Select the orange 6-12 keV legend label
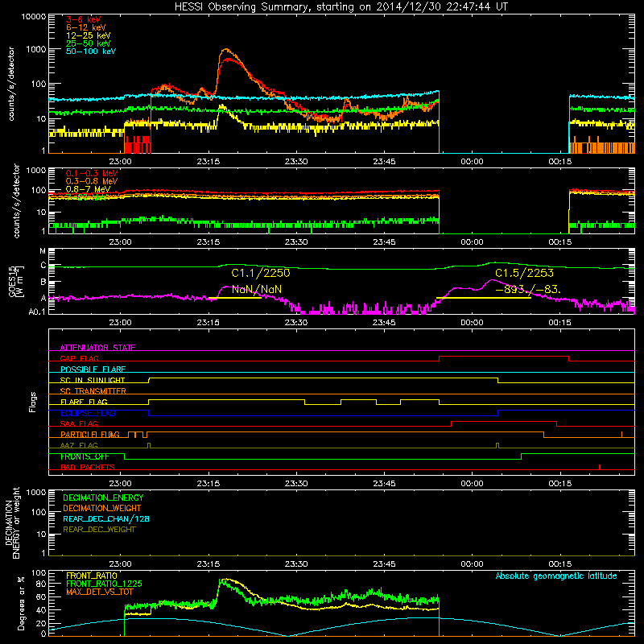Viewport: 644px width, 644px height. (86, 27)
